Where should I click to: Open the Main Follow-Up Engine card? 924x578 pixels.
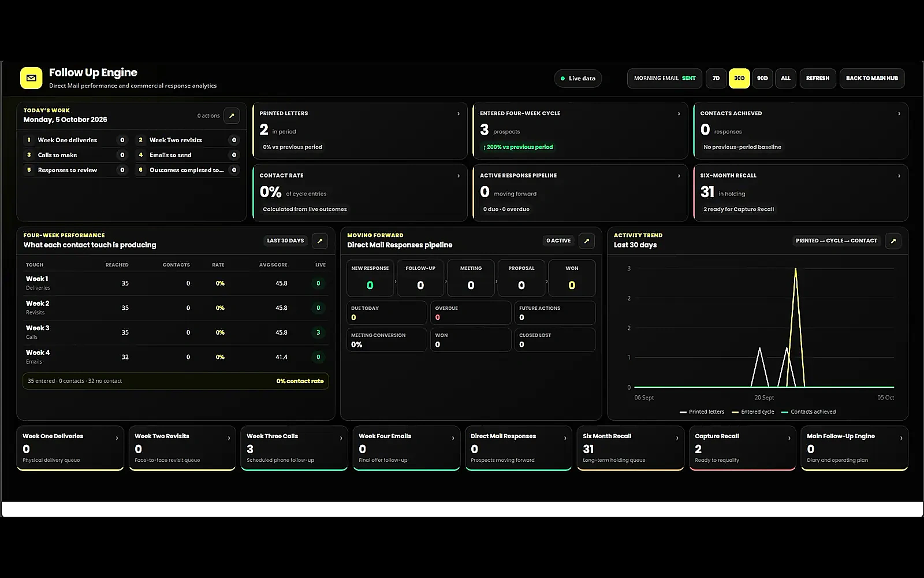pos(855,449)
